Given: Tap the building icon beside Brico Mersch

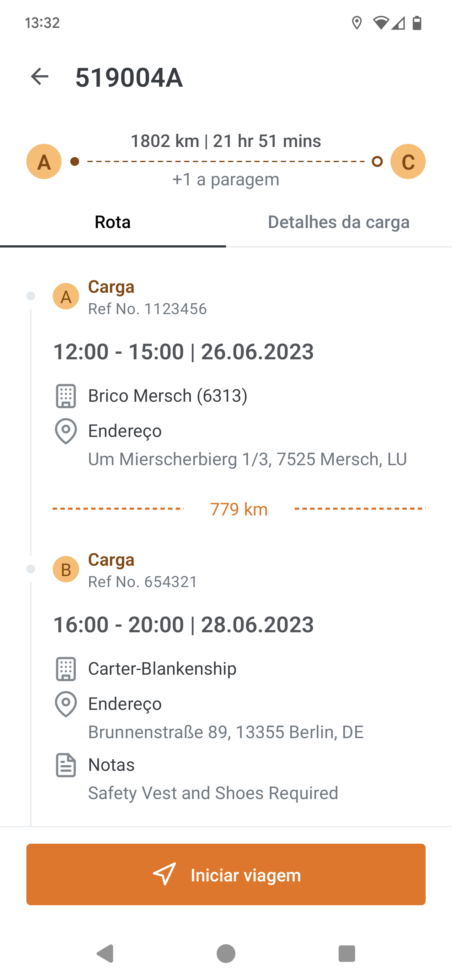Looking at the screenshot, I should (66, 396).
